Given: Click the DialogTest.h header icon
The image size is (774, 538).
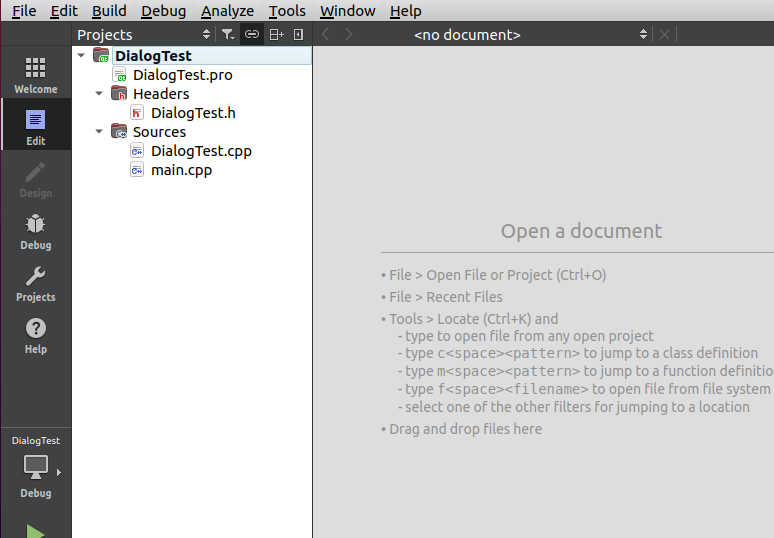Looking at the screenshot, I should tap(137, 113).
